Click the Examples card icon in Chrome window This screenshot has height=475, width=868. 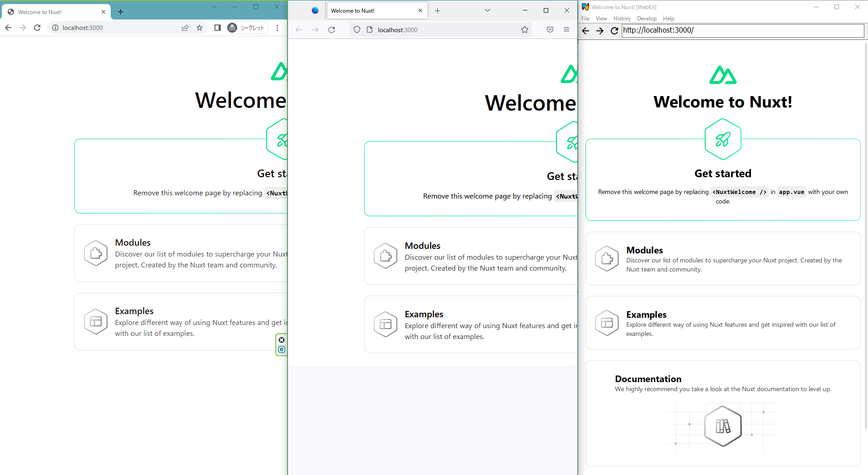click(x=96, y=321)
